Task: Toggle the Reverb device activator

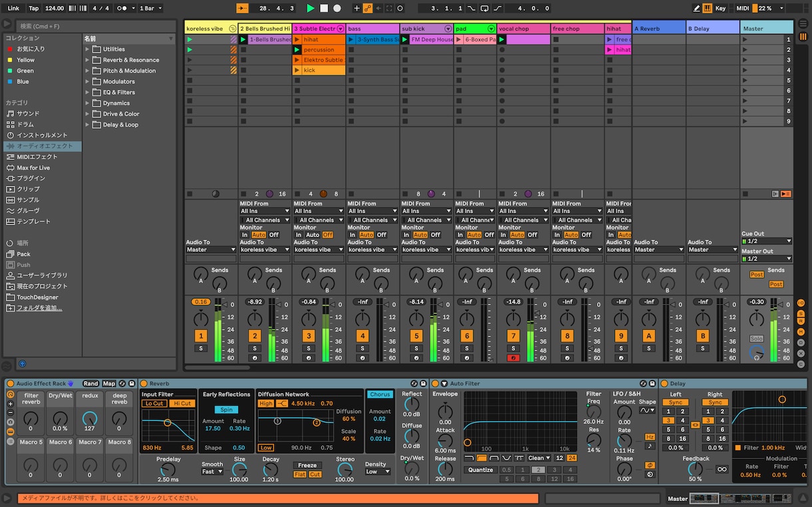Action: click(x=144, y=384)
